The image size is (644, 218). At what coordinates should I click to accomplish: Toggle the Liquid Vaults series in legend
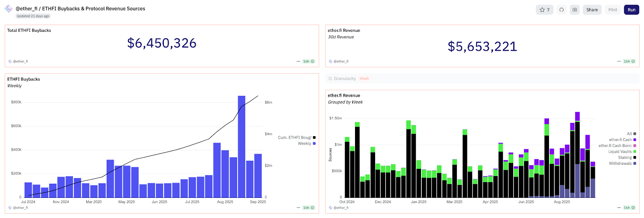point(622,152)
